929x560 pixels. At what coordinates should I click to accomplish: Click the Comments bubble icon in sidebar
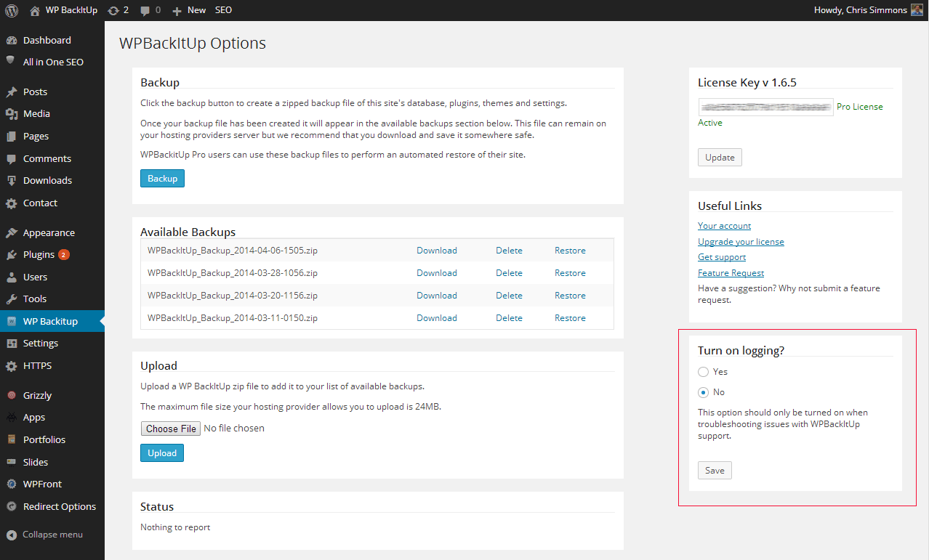pos(11,158)
